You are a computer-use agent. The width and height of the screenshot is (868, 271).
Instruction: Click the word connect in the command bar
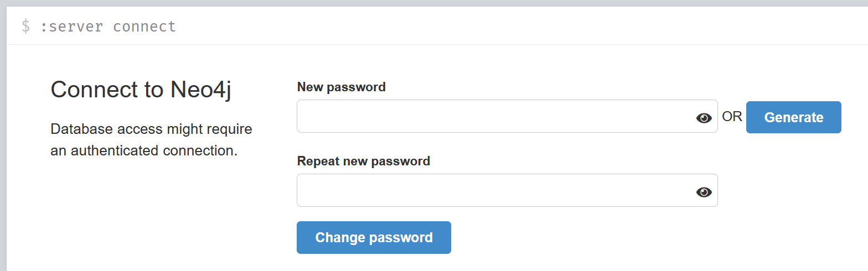click(144, 26)
